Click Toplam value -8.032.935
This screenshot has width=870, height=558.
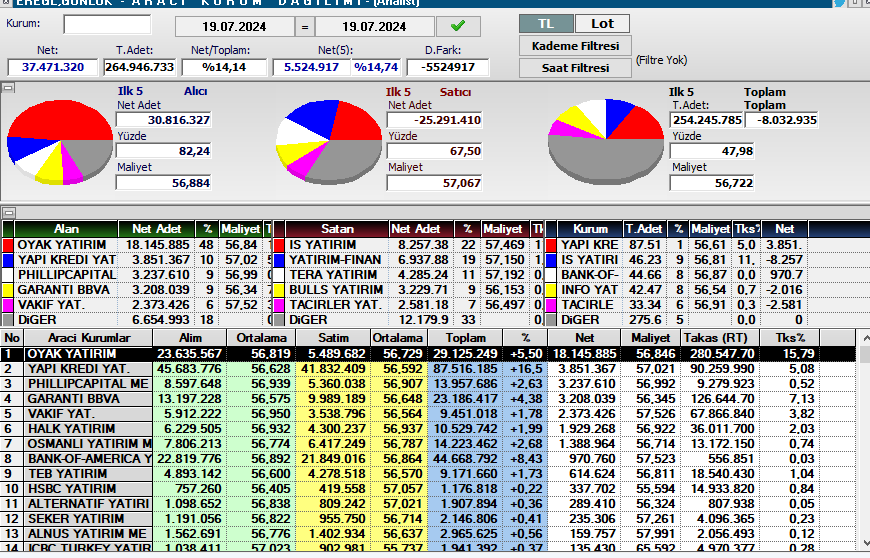tap(781, 120)
